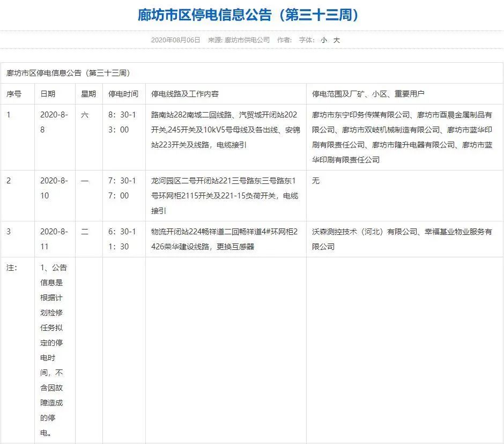The width and height of the screenshot is (504, 444).
Task: Click the 停电时间 column header
Action: coord(124,94)
